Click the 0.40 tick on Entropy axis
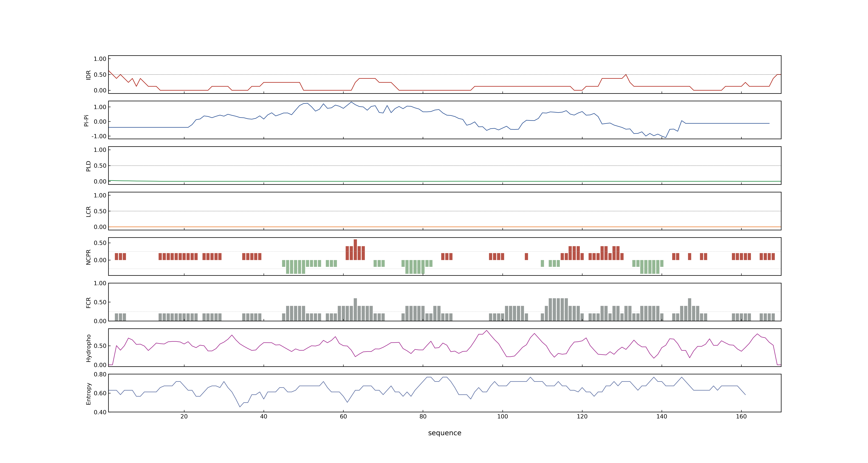Viewport: 868px width, 463px height. point(100,412)
